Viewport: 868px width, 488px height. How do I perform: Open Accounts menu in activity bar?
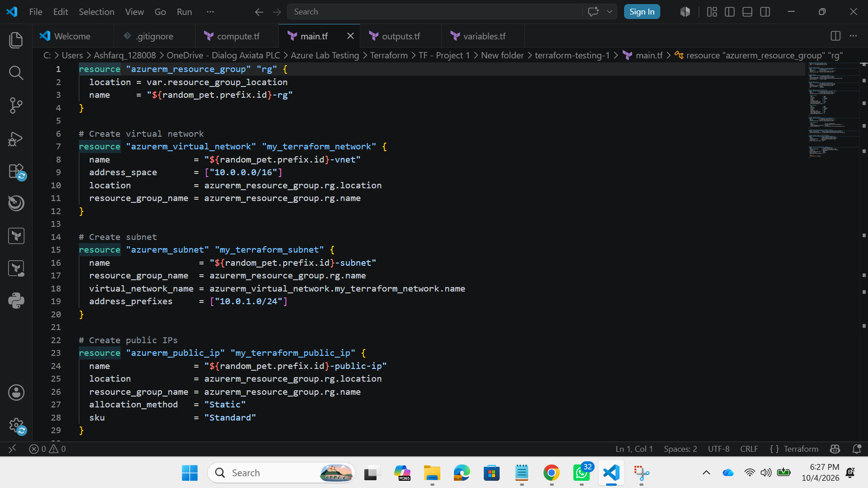[x=16, y=392]
